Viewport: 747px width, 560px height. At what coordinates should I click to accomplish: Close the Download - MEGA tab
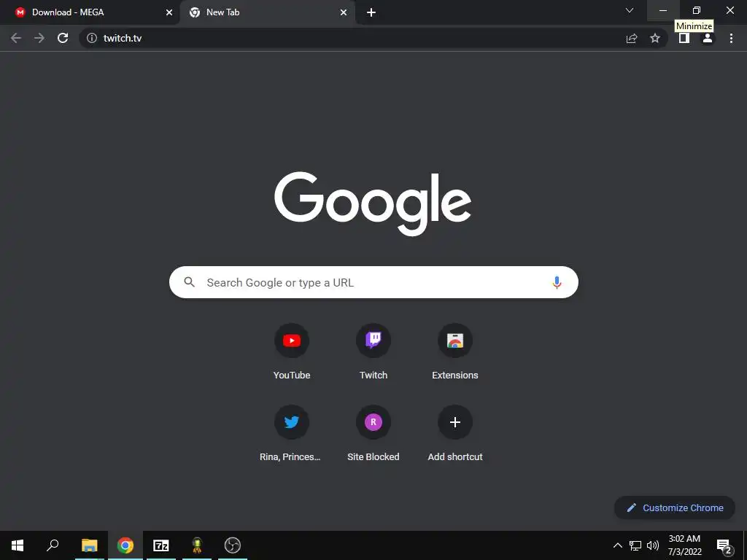pos(169,13)
